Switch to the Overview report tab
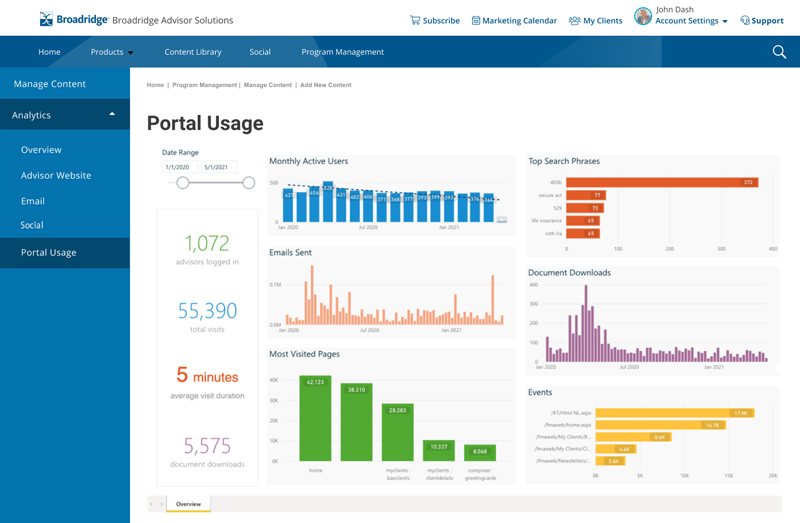Screen dimensions: 800x523 [188, 504]
